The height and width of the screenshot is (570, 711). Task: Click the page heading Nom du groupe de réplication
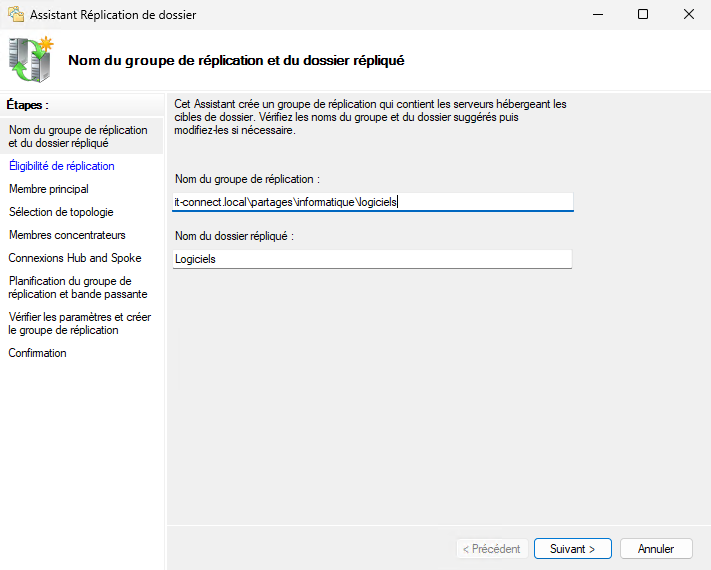[236, 60]
